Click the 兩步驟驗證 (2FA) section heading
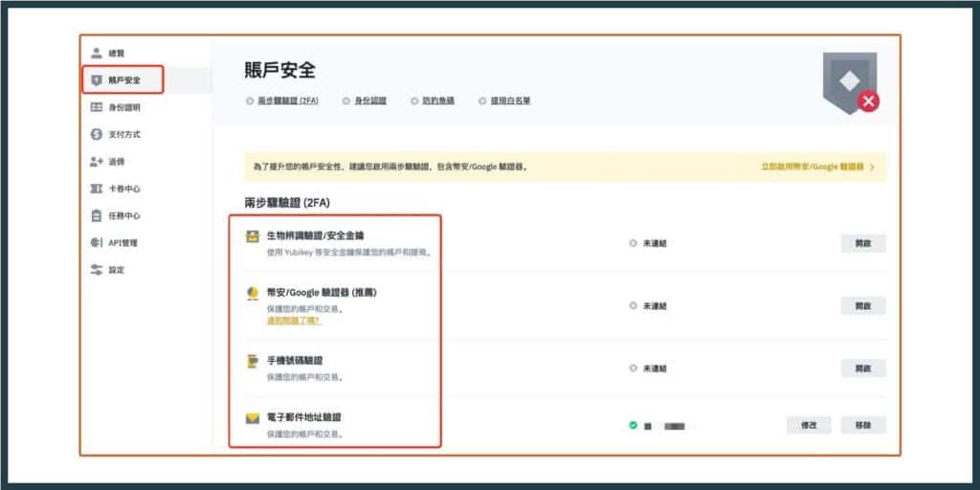980x490 pixels. 287,203
